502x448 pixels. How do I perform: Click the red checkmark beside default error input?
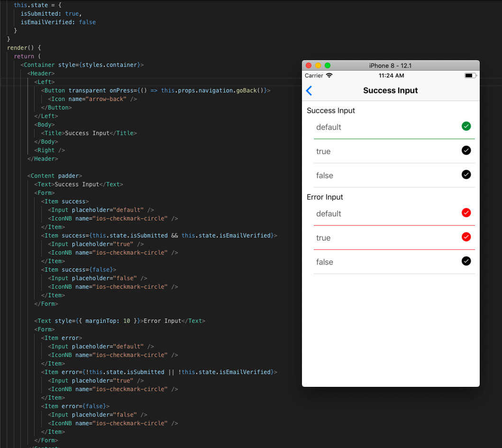click(x=466, y=212)
